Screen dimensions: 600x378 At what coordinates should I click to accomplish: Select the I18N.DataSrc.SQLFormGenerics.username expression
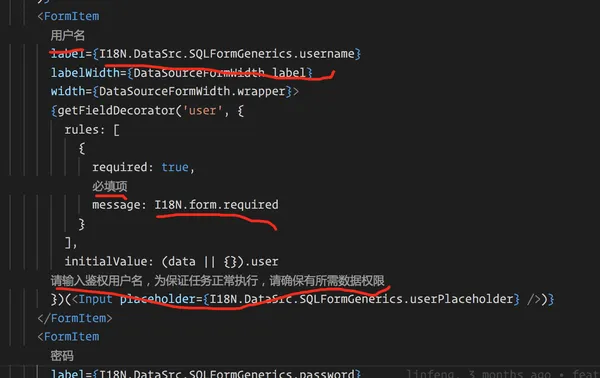[x=226, y=54]
